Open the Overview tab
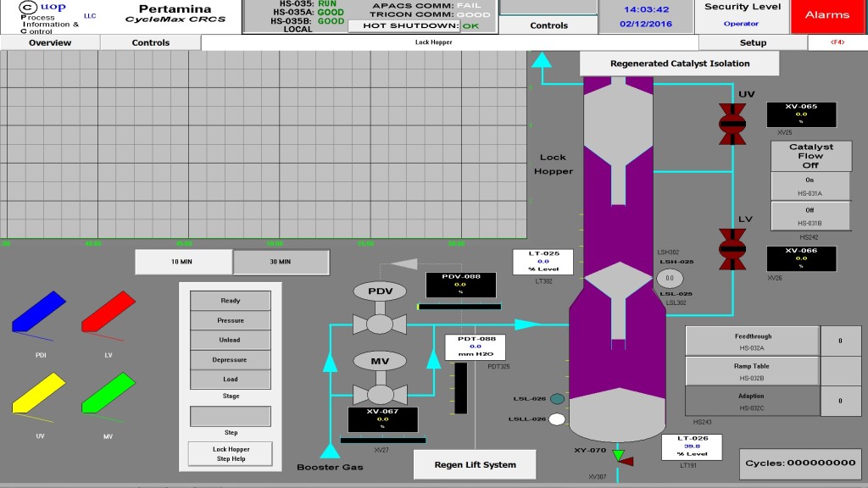 click(50, 42)
